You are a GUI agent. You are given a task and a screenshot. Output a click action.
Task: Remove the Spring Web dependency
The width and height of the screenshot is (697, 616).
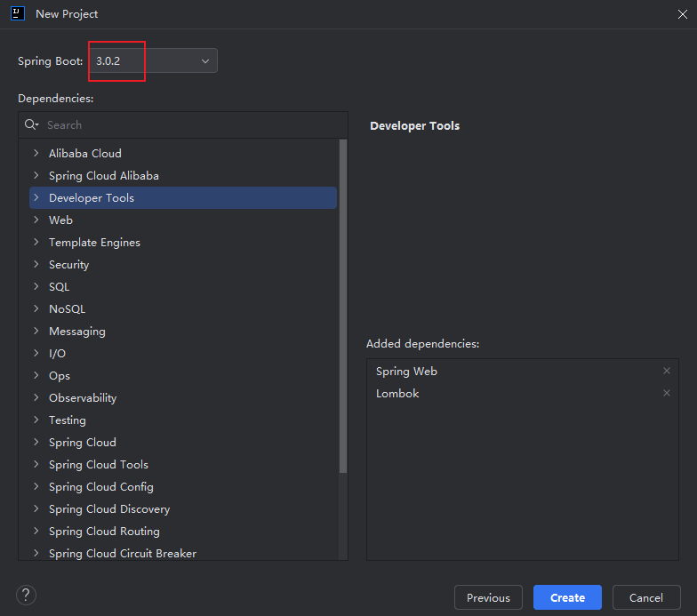coord(667,371)
